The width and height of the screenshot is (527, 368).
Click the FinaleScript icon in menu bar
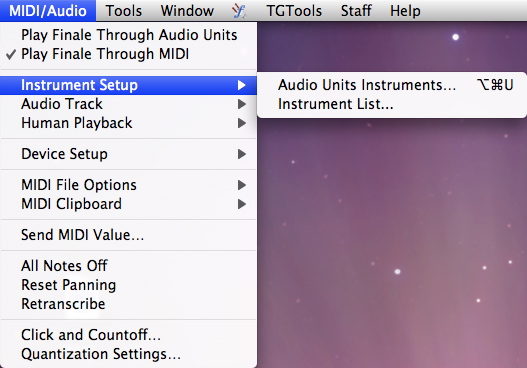pyautogui.click(x=239, y=11)
